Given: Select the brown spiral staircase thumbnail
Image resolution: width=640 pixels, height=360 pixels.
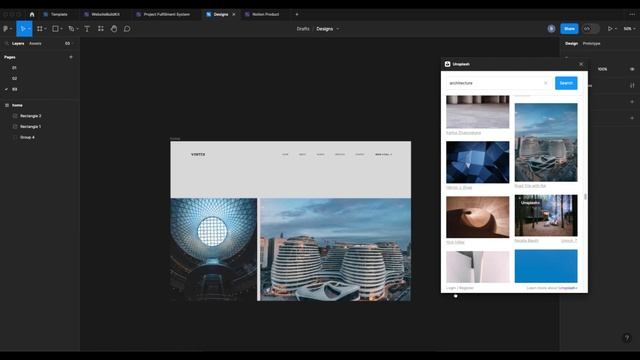Looking at the screenshot, I should point(478,217).
